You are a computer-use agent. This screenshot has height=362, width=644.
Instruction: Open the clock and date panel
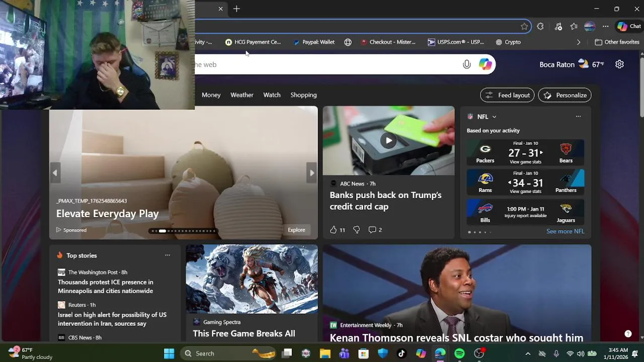pos(617,353)
